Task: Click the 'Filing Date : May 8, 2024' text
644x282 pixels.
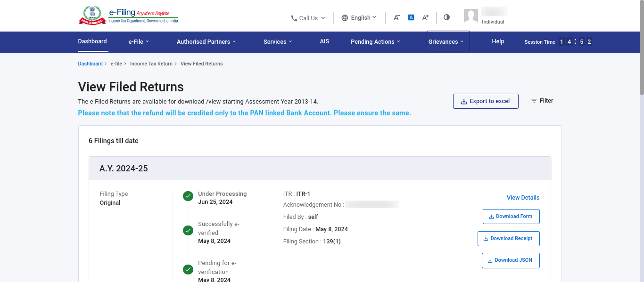Action: click(315, 229)
